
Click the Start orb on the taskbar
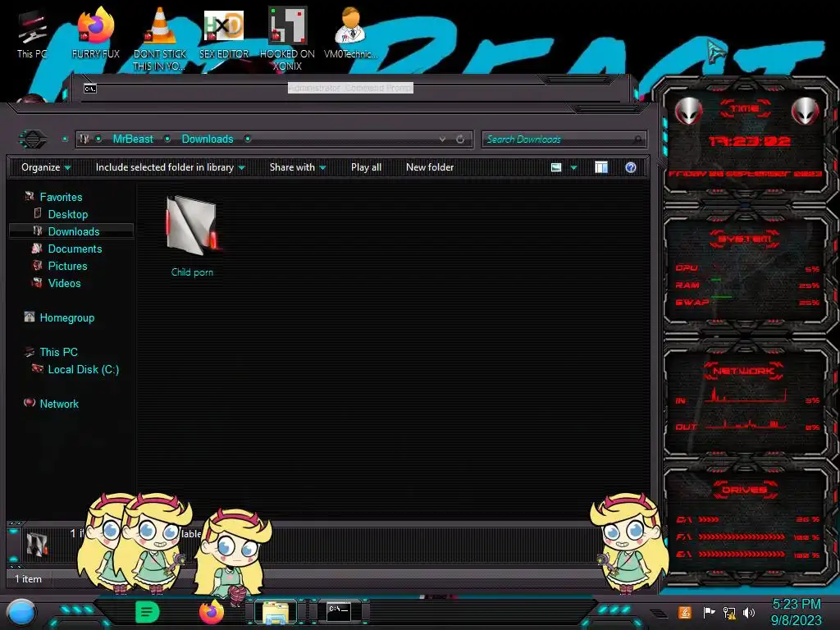[x=21, y=613]
